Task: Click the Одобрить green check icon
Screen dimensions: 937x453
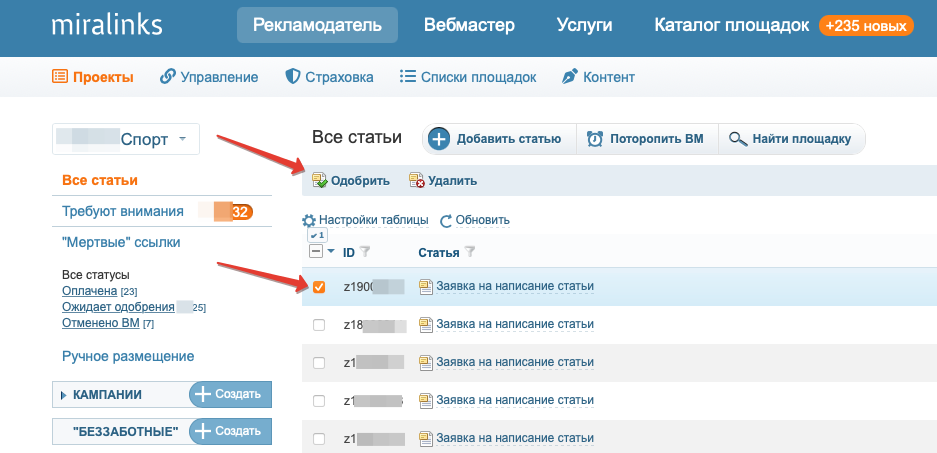Action: click(x=320, y=180)
